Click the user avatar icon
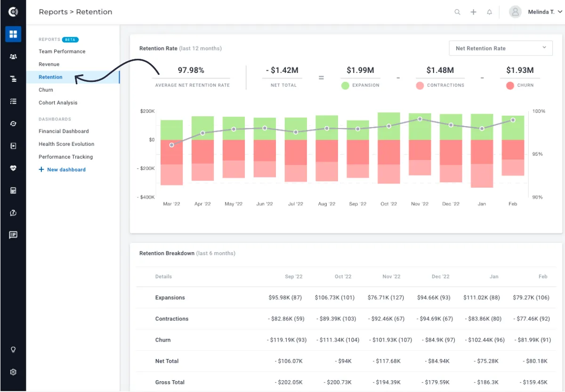Viewport: 565px width, 392px height. click(x=516, y=12)
